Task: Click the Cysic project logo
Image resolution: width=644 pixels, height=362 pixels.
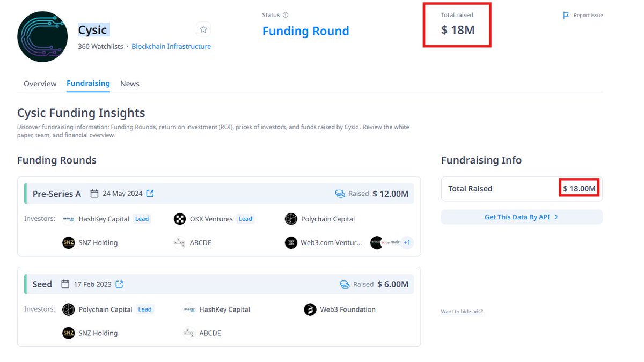Action: (42, 36)
